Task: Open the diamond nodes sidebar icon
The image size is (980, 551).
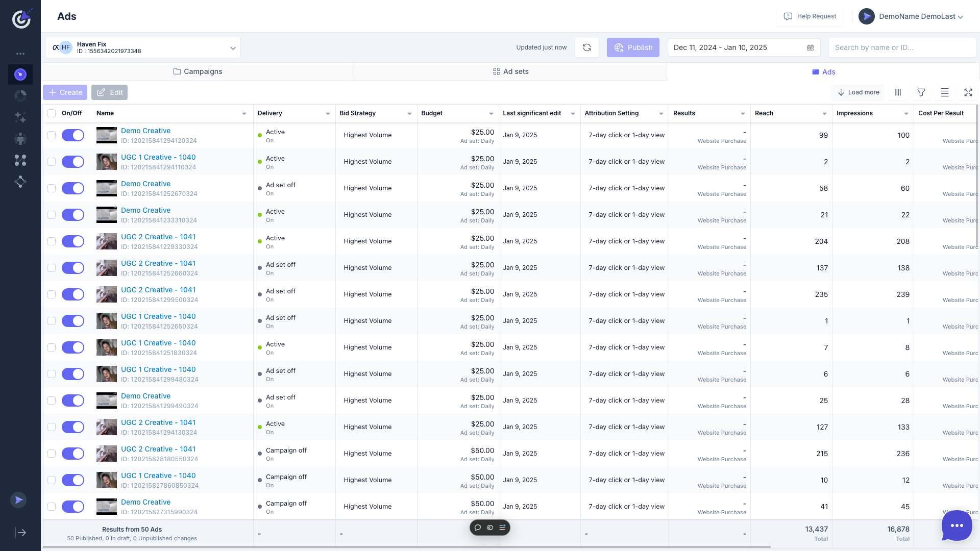Action: click(20, 182)
